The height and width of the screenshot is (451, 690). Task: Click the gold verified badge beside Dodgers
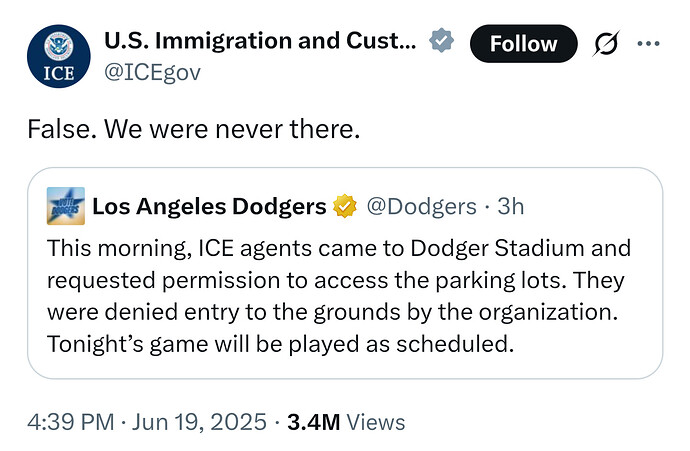(345, 206)
